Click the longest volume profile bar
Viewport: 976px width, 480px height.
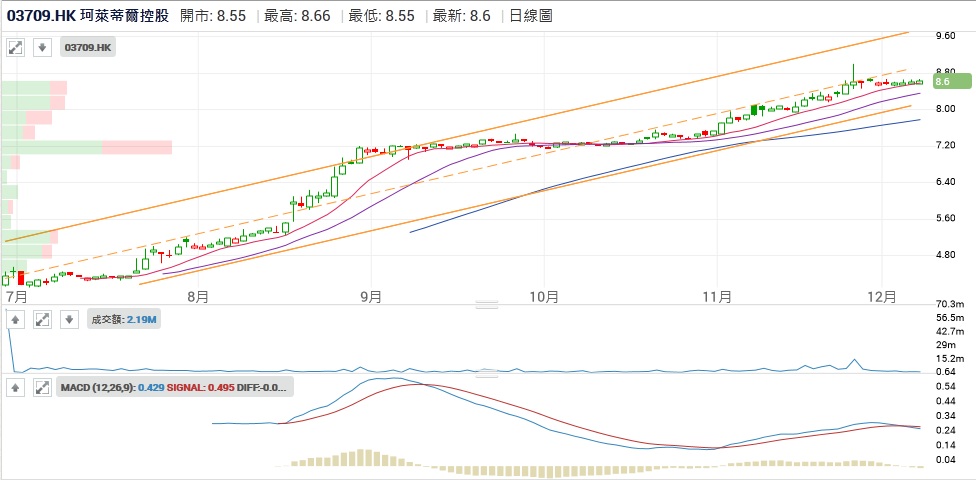(x=87, y=147)
